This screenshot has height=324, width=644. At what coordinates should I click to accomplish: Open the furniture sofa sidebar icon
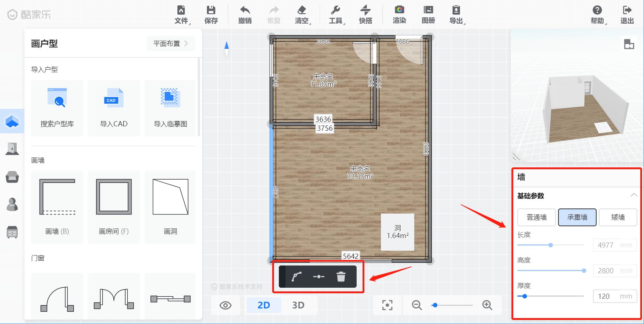coord(12,177)
